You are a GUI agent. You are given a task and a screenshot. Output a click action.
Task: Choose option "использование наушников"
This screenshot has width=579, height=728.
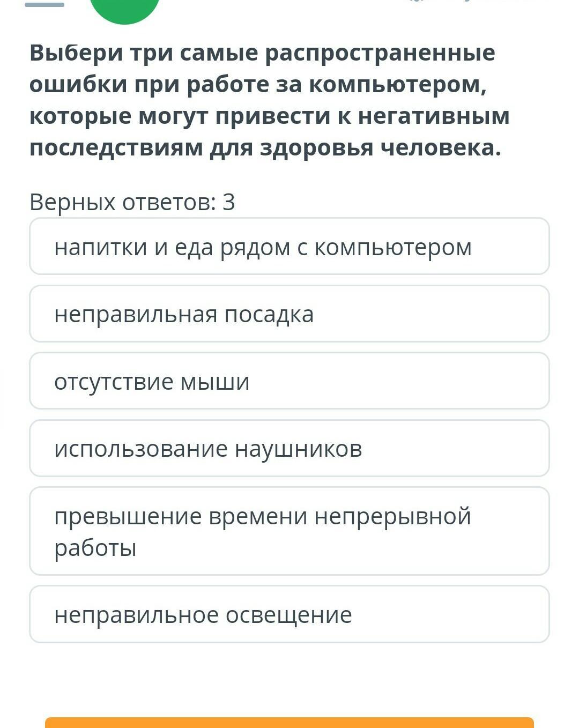click(289, 448)
